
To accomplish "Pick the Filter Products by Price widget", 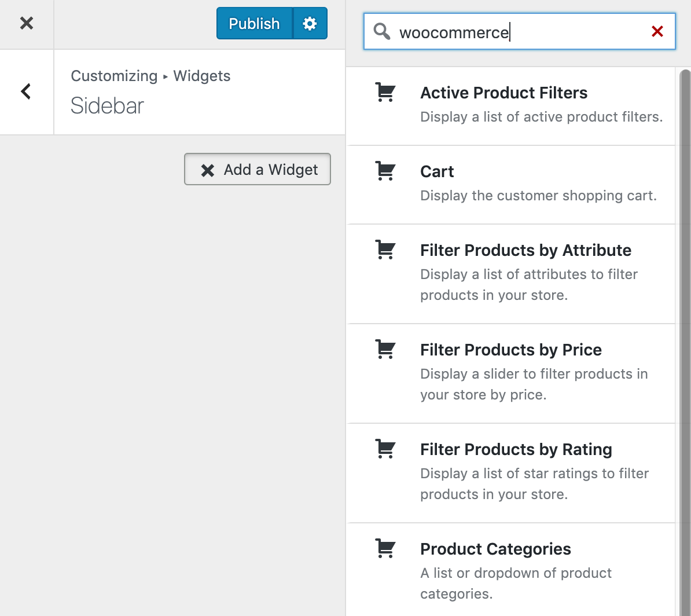I will click(x=510, y=350).
